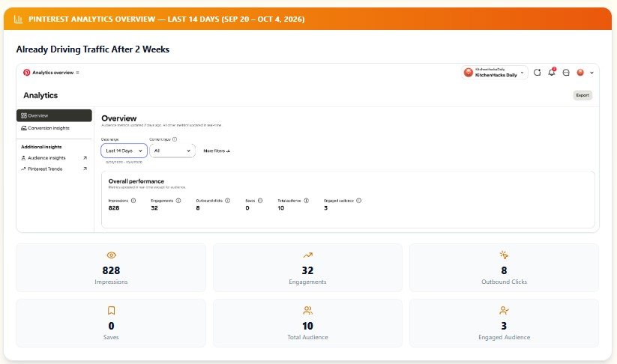Click the Impressions info icon

133,201
